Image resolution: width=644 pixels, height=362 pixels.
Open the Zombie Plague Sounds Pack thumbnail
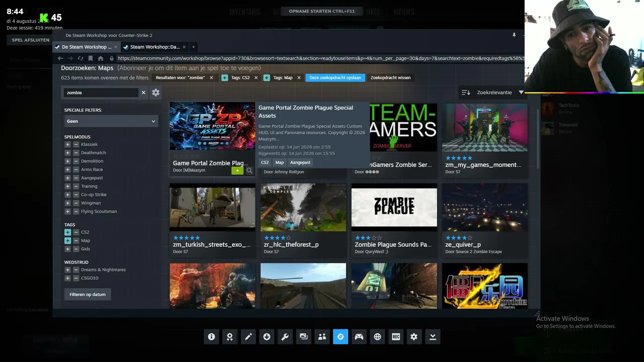pyautogui.click(x=394, y=207)
